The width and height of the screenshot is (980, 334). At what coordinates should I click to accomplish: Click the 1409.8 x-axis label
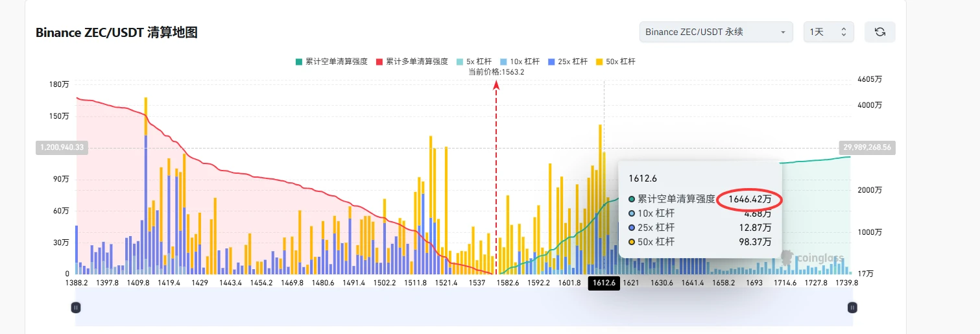(138, 283)
